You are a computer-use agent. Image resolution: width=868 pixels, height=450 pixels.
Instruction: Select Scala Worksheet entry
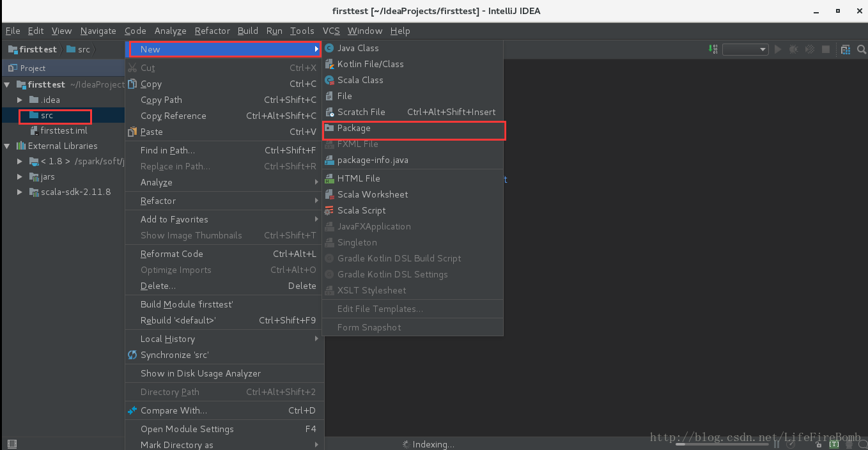click(414, 194)
